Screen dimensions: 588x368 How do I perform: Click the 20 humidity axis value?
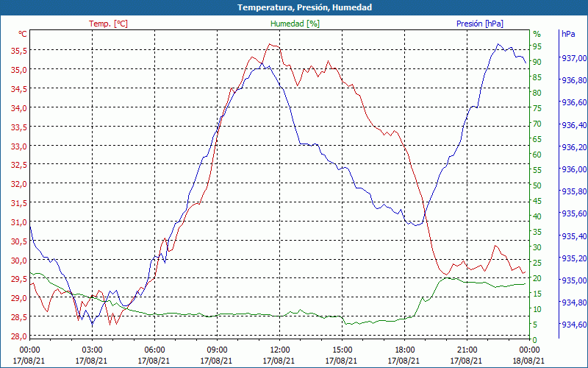point(537,278)
